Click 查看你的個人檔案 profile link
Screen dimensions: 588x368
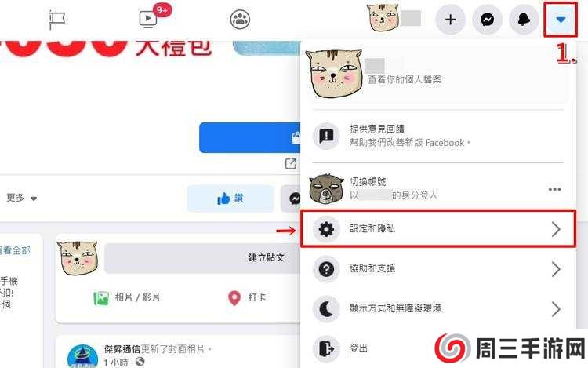coord(404,79)
